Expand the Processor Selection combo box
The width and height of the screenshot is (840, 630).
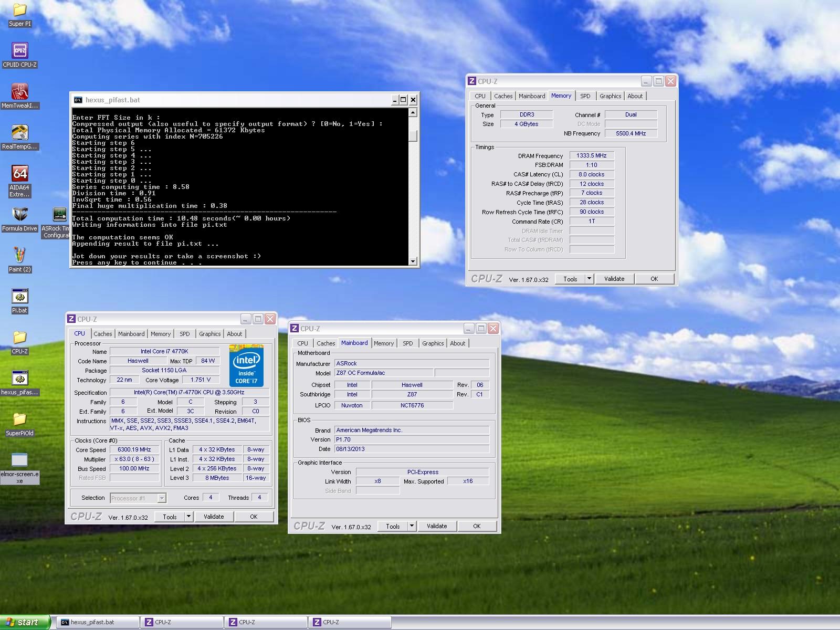(162, 498)
